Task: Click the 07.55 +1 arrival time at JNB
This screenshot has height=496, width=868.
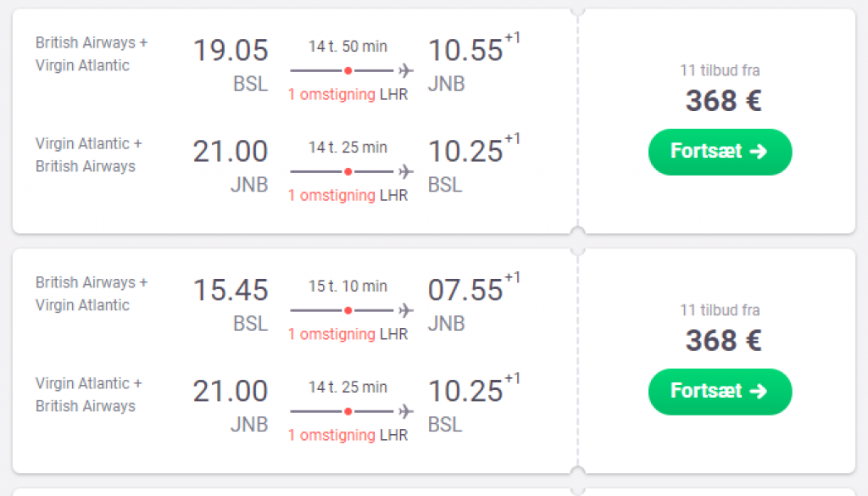Action: [465, 291]
